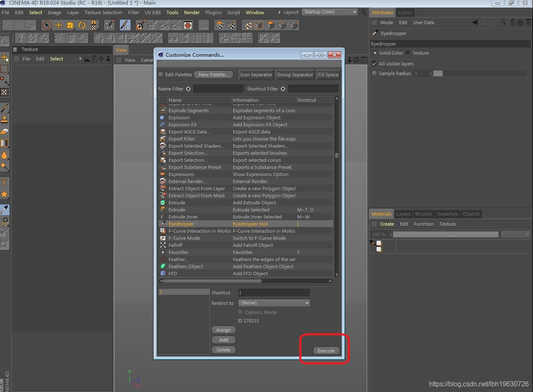Click the Assign shortcut button
The image size is (533, 392).
coord(223,330)
